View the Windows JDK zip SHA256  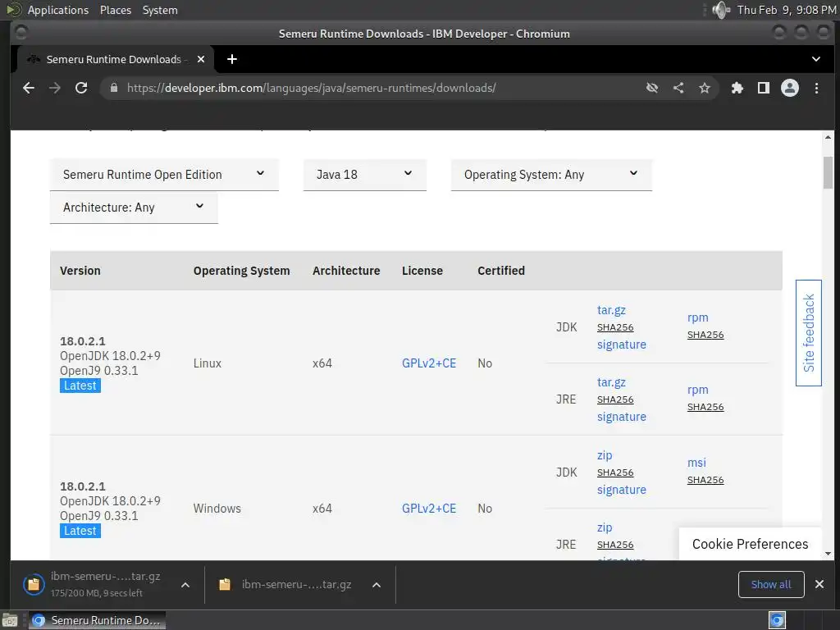coord(615,472)
